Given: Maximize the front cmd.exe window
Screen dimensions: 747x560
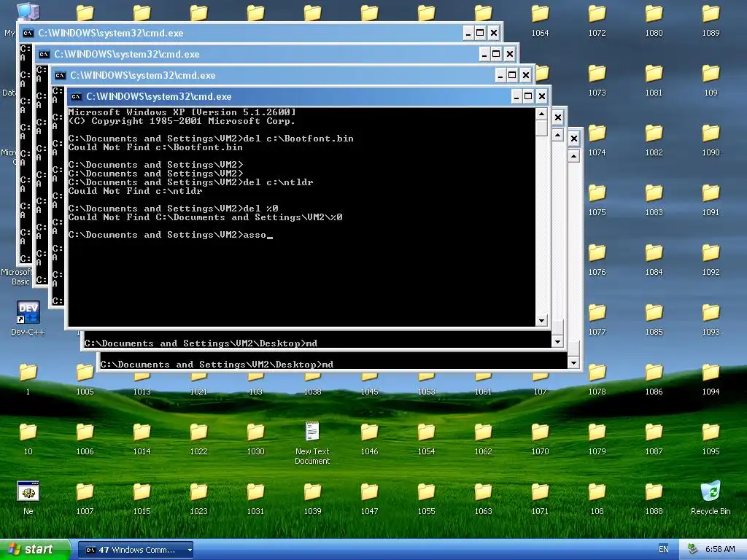Looking at the screenshot, I should pos(528,97).
